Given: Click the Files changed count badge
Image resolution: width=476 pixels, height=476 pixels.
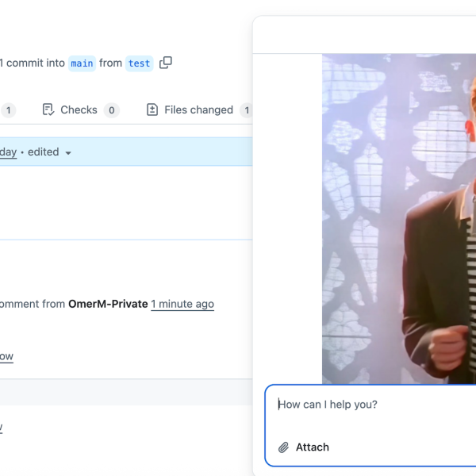Looking at the screenshot, I should tap(246, 110).
